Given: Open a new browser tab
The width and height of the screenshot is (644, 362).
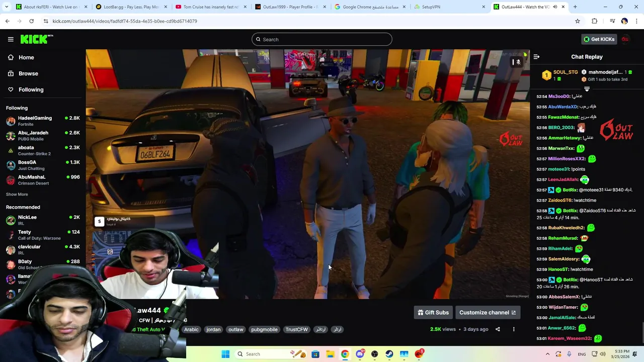Looking at the screenshot, I should tap(575, 7).
